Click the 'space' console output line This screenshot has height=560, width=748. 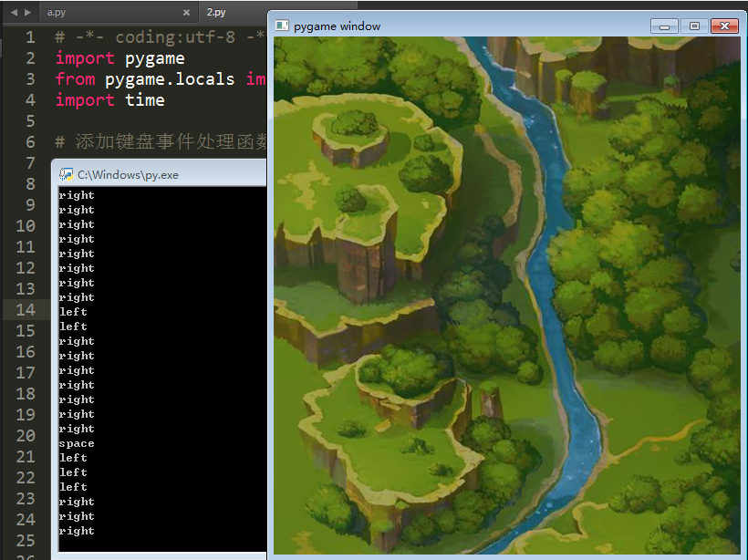tap(77, 443)
